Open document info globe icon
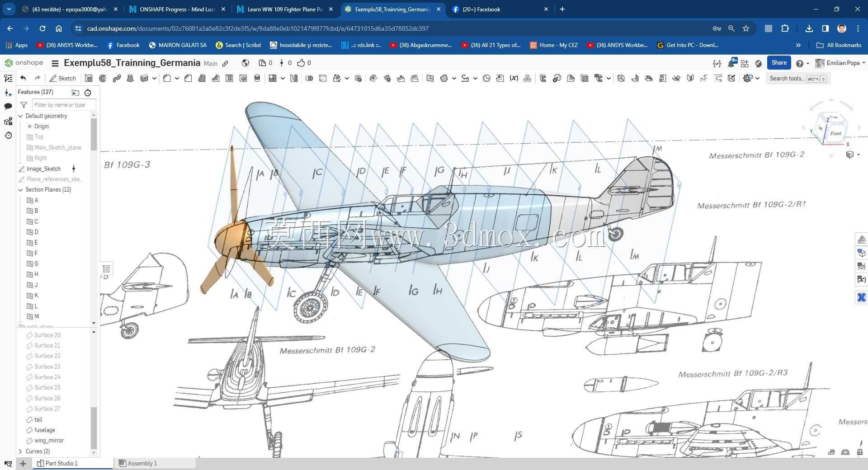Viewport: 868px width, 470px height. [245, 63]
